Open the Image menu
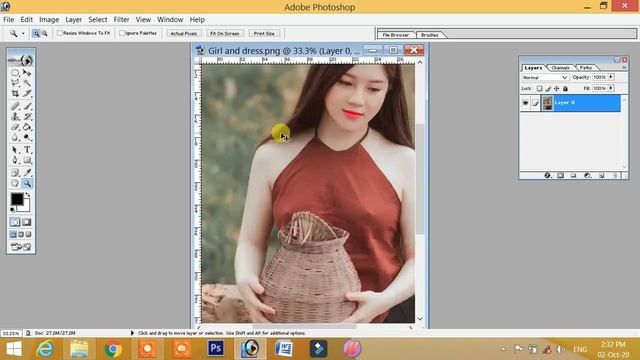This screenshot has height=360, width=640. click(49, 20)
